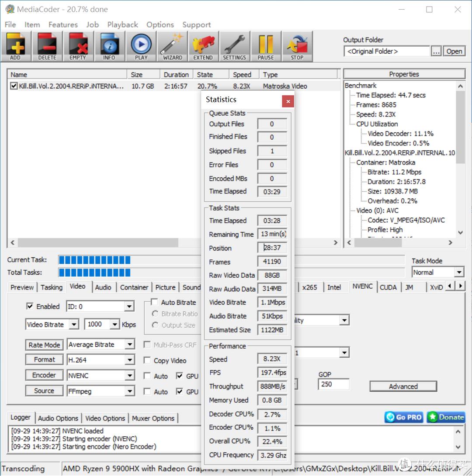Switch to the Audio tab

104,287
